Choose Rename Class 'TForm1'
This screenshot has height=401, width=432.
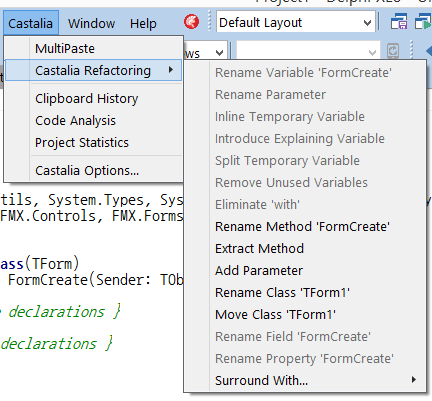[305, 293]
